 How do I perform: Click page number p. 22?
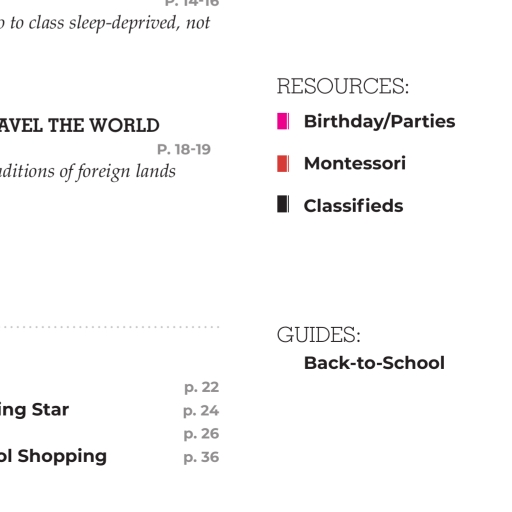pos(201,387)
